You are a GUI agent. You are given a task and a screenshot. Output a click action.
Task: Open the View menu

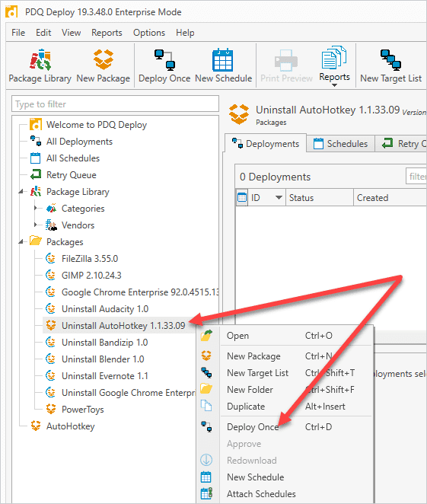pyautogui.click(x=72, y=33)
